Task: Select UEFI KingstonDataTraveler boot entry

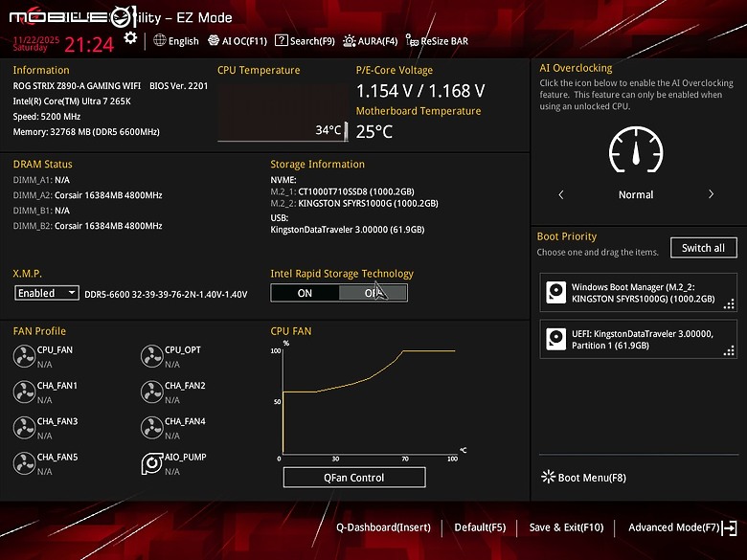Action: click(638, 339)
